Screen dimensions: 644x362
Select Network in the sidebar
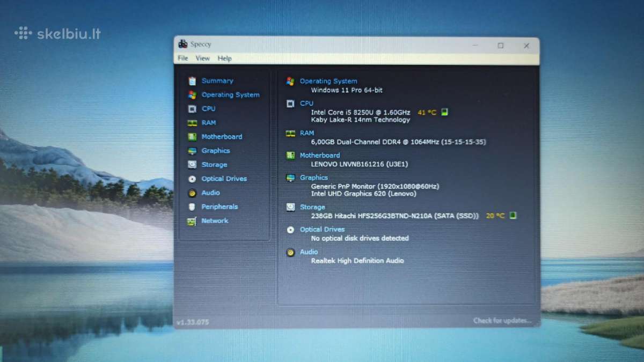click(x=215, y=220)
